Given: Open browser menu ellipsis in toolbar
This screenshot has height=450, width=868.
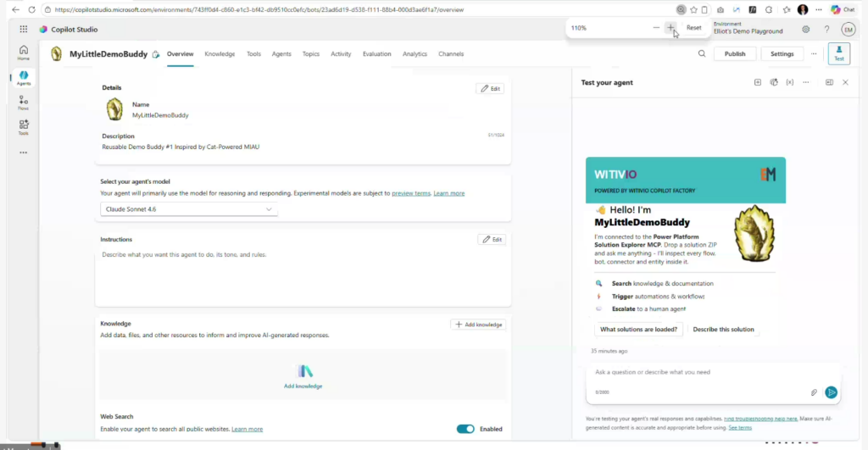Looking at the screenshot, I should click(x=818, y=9).
